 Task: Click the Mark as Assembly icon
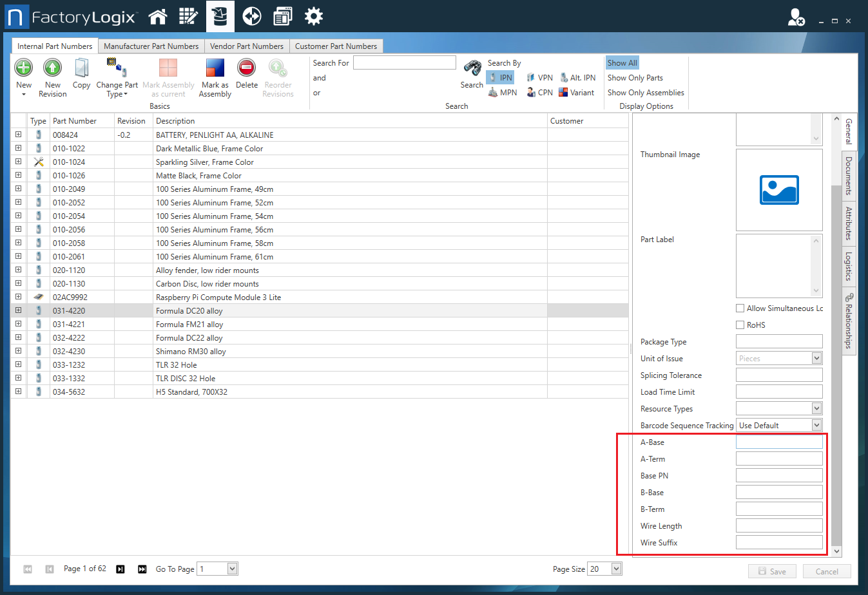point(215,67)
